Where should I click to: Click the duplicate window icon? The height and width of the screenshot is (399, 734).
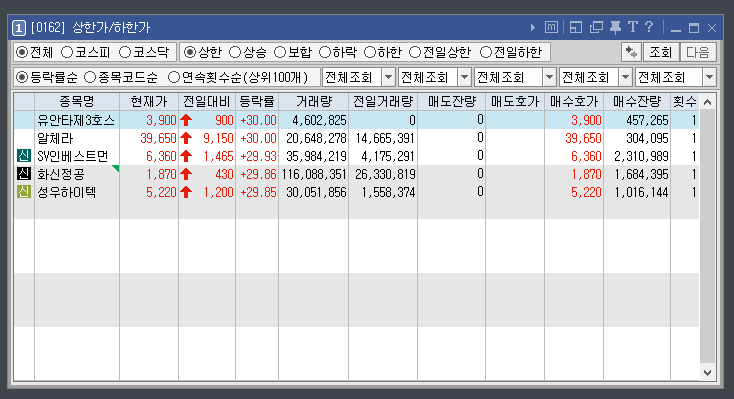(596, 28)
